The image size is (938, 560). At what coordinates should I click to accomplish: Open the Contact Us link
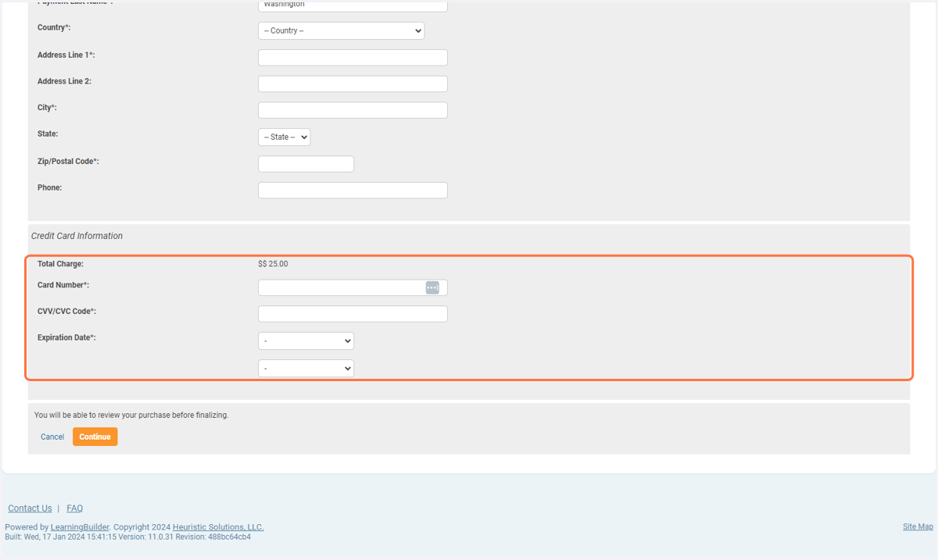[30, 508]
